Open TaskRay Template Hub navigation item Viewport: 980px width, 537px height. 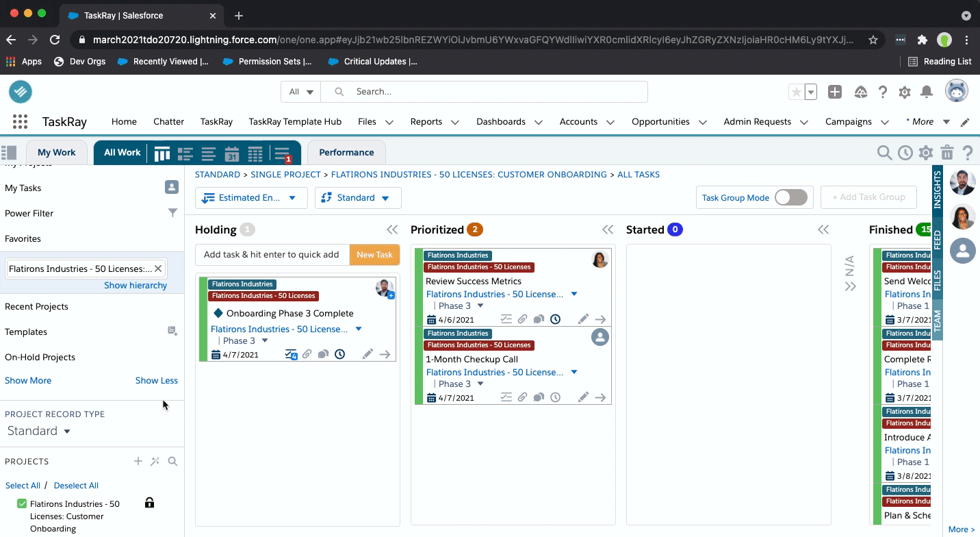tap(295, 122)
